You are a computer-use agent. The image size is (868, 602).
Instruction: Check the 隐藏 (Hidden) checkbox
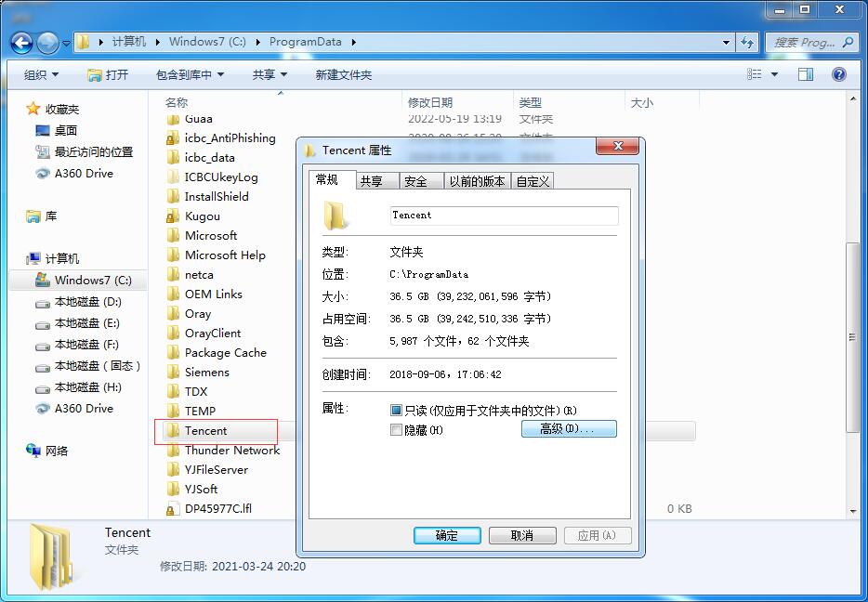click(x=396, y=429)
